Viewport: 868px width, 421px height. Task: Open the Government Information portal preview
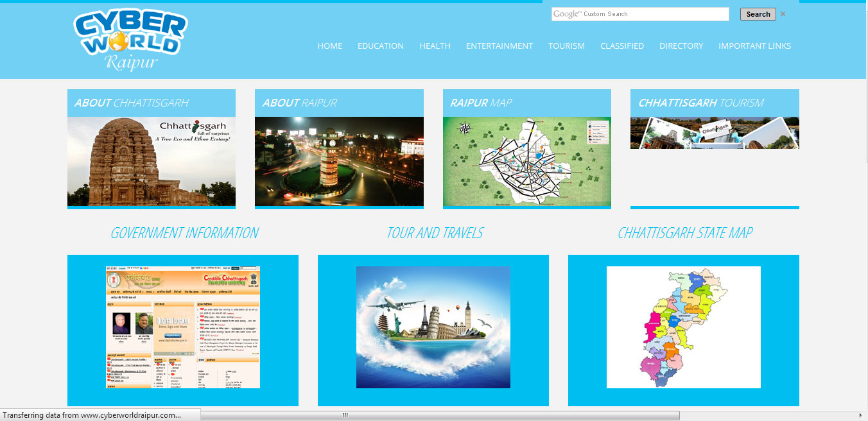(182, 327)
